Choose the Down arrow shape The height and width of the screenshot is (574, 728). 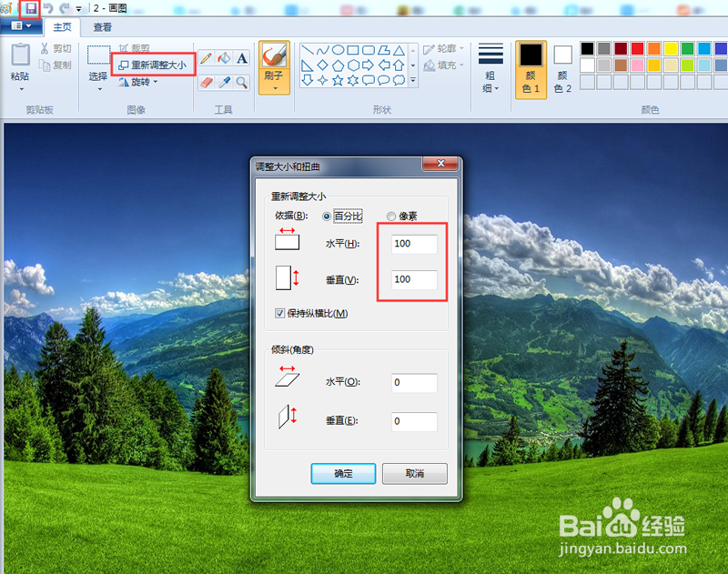(307, 81)
